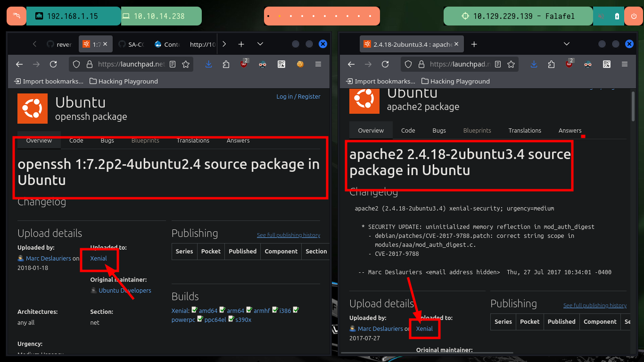Click the shield tracking icon in openssh window

point(76,64)
